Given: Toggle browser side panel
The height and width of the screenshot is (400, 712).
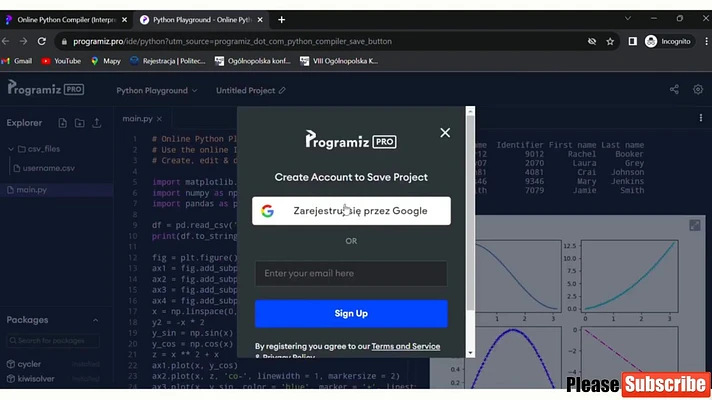Looking at the screenshot, I should 633,41.
